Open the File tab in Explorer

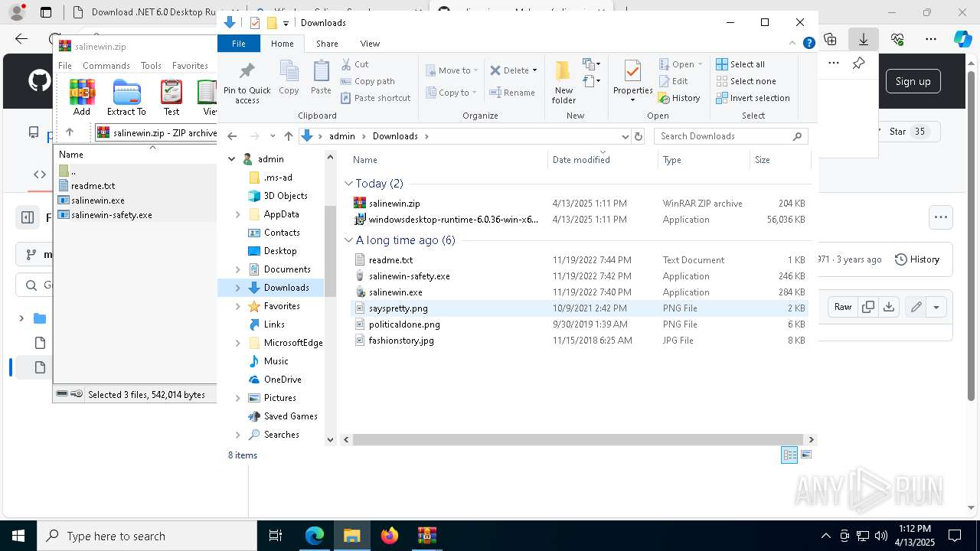[239, 44]
